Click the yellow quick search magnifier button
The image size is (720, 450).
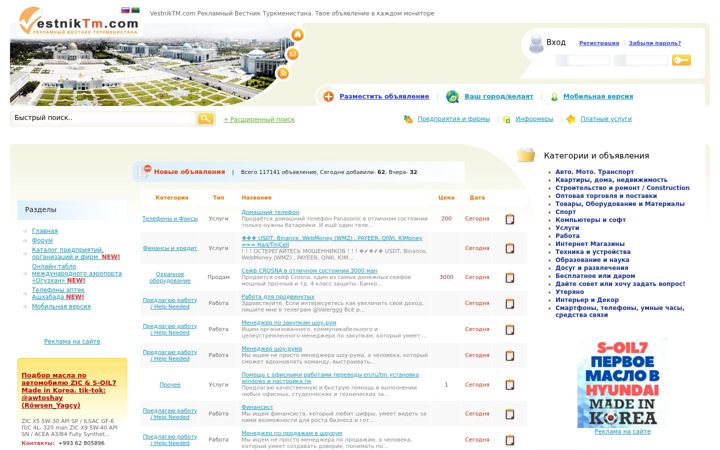(205, 118)
